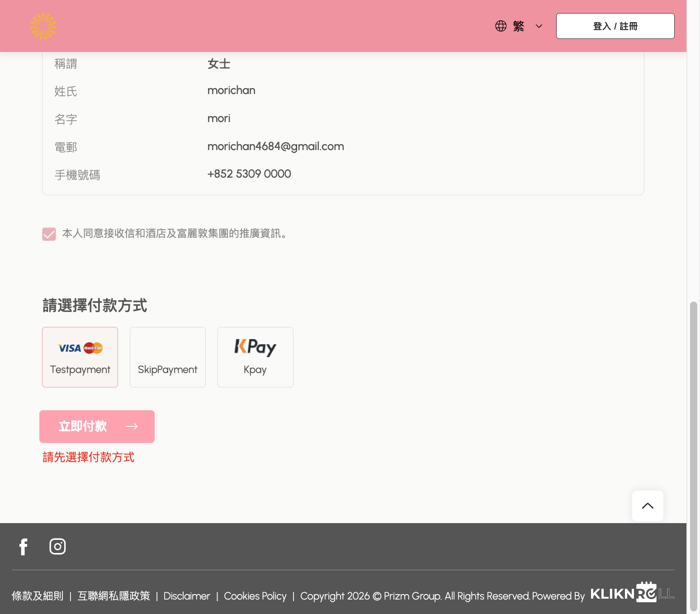Click the email morichan4684@gmail.com text
The height and width of the screenshot is (614, 700).
click(x=275, y=146)
